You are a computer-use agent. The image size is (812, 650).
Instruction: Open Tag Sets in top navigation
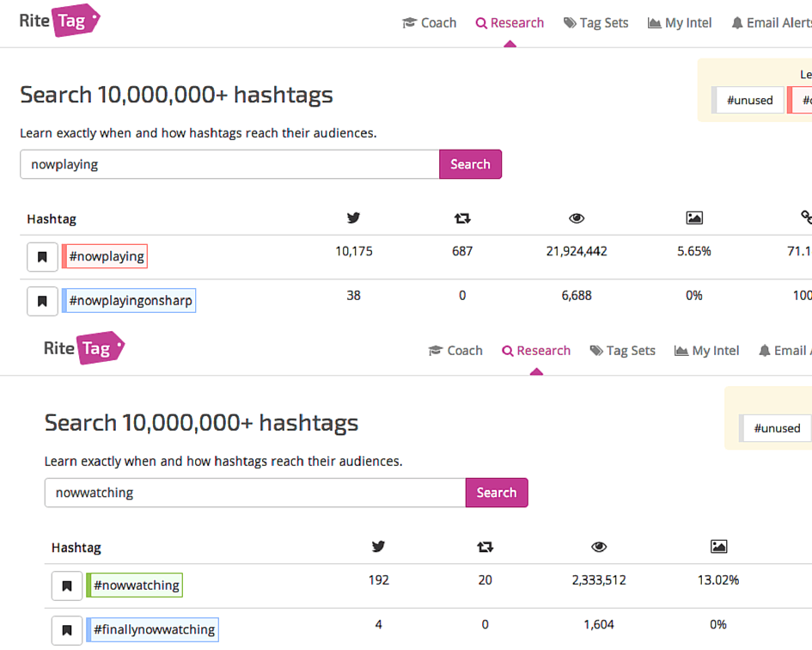595,23
